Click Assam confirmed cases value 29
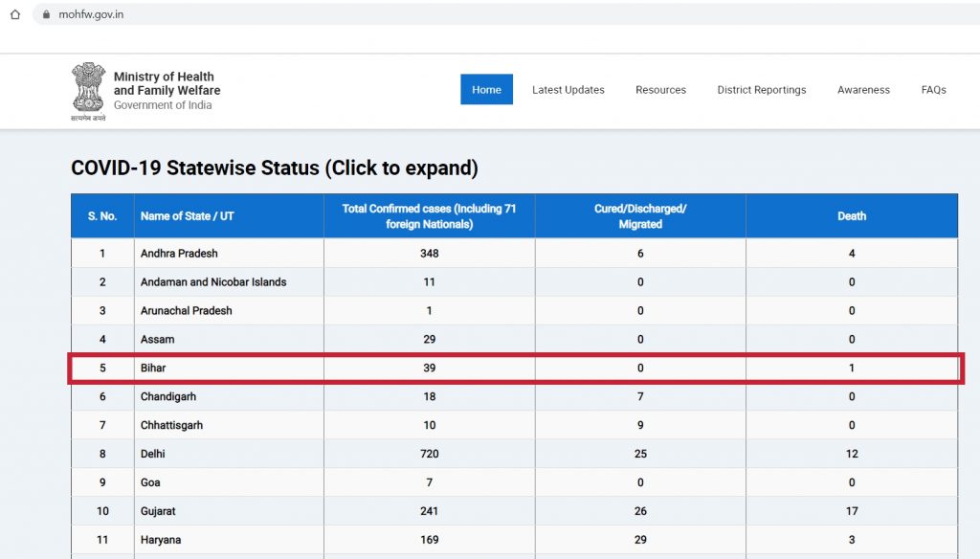Image resolution: width=980 pixels, height=559 pixels. coord(430,340)
